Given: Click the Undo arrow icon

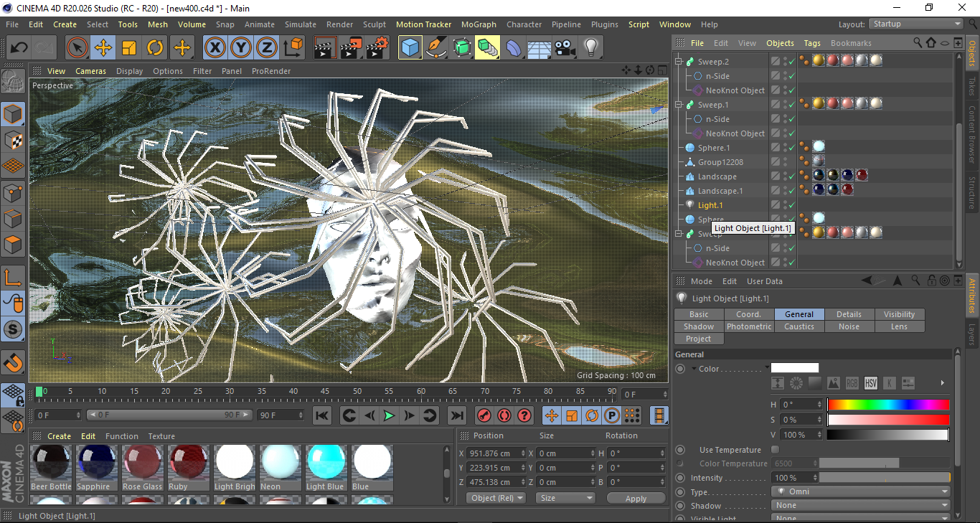Looking at the screenshot, I should click(x=19, y=48).
